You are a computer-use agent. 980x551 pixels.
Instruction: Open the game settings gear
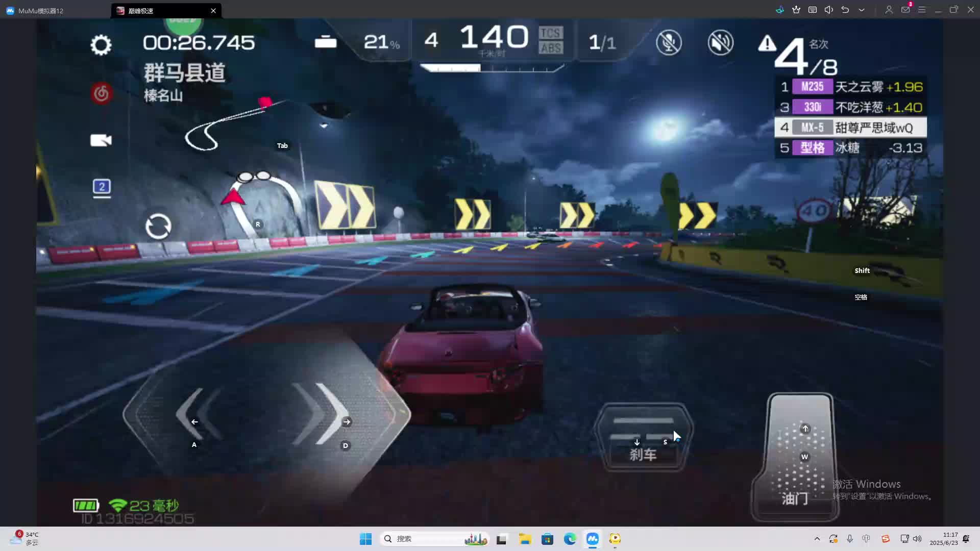[101, 45]
